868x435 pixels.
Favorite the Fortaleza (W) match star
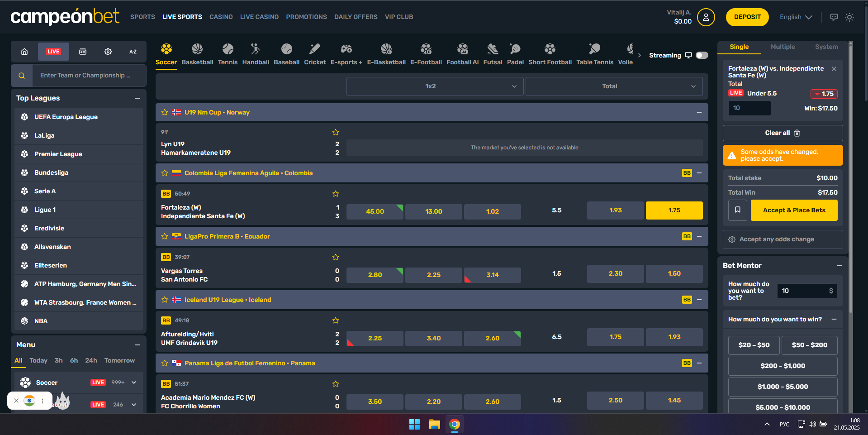pyautogui.click(x=336, y=194)
